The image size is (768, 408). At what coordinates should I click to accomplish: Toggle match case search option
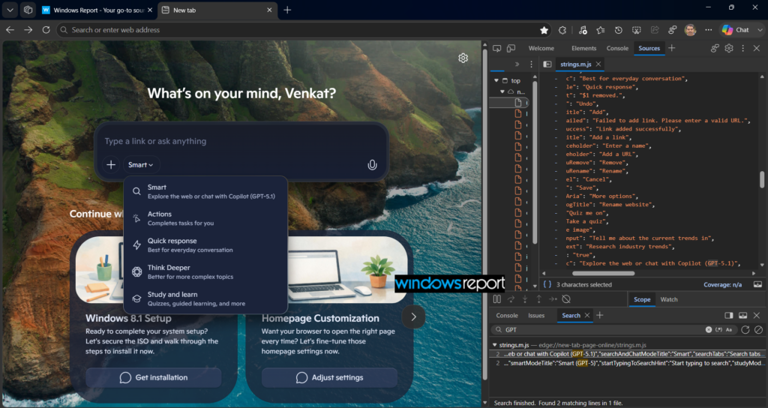click(x=729, y=330)
